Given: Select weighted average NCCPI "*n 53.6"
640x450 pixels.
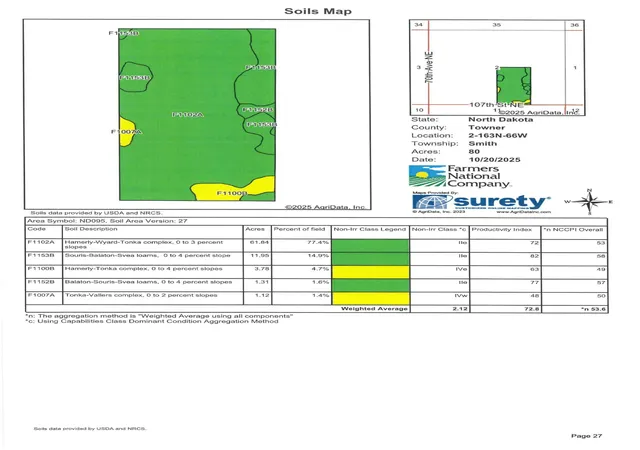Looking at the screenshot, I should [x=593, y=309].
